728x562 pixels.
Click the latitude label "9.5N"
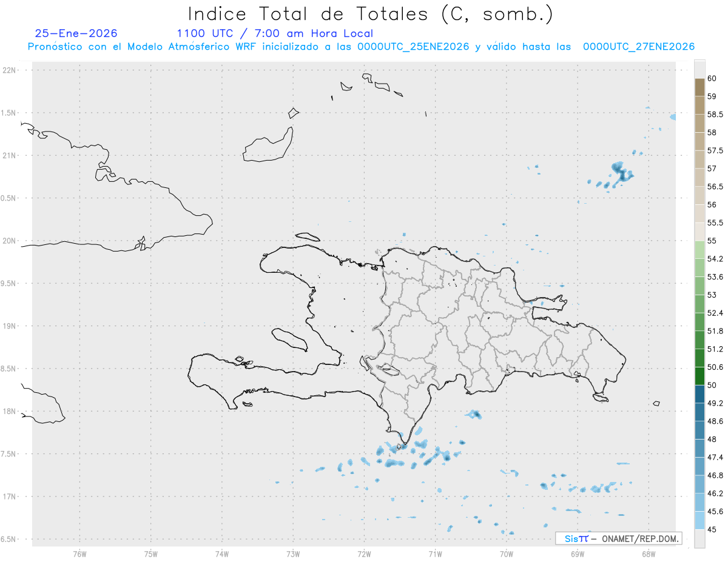pos(8,283)
